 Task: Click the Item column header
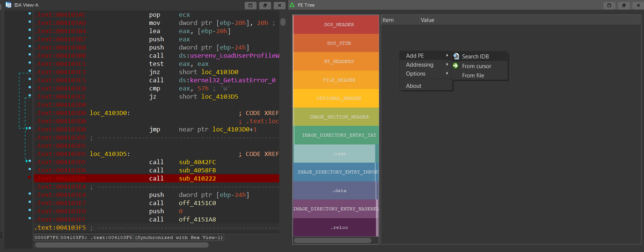tap(399, 20)
